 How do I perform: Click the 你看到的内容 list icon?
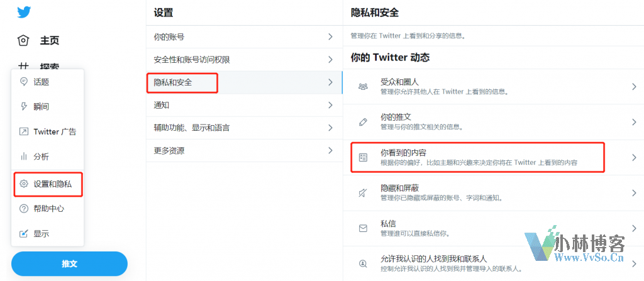(363, 157)
